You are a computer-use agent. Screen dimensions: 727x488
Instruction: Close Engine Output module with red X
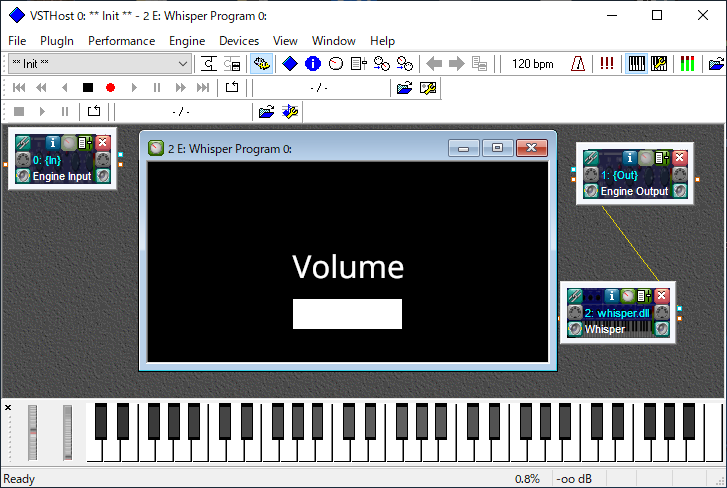(679, 158)
